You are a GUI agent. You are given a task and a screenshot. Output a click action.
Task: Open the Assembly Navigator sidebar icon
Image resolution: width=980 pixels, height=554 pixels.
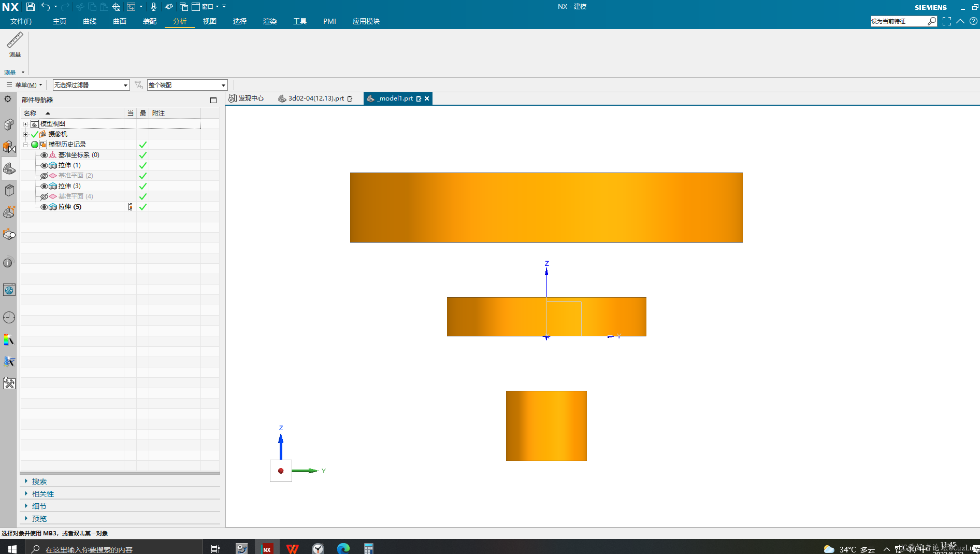coord(9,125)
